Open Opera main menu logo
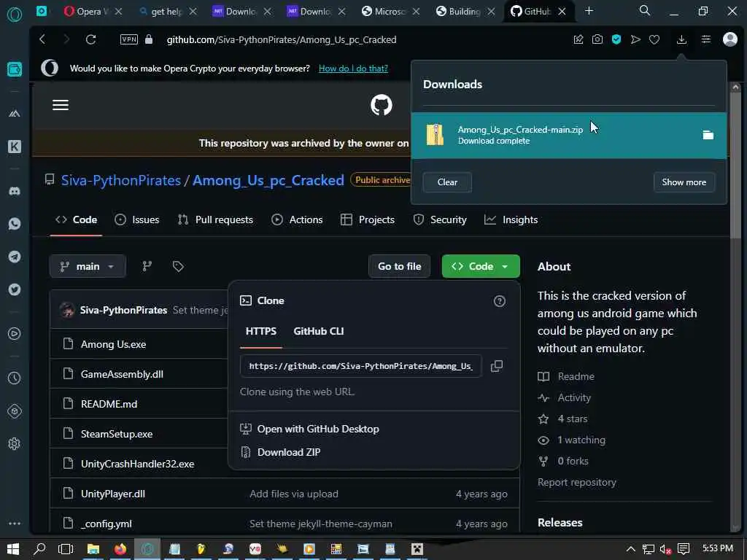The image size is (747, 560). click(x=15, y=15)
